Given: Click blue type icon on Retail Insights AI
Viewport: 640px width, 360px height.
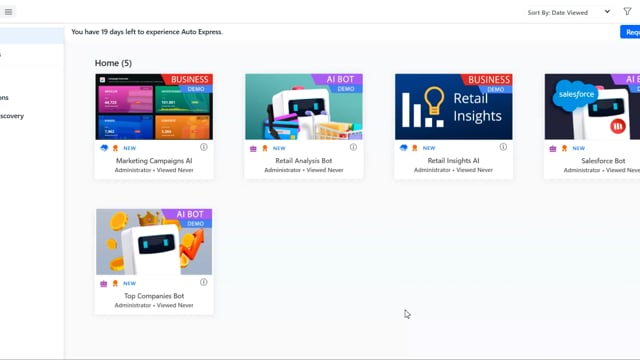Looking at the screenshot, I should point(404,148).
